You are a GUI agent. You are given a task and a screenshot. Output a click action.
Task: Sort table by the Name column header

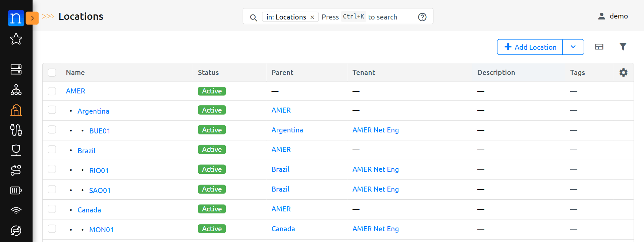[x=75, y=73]
